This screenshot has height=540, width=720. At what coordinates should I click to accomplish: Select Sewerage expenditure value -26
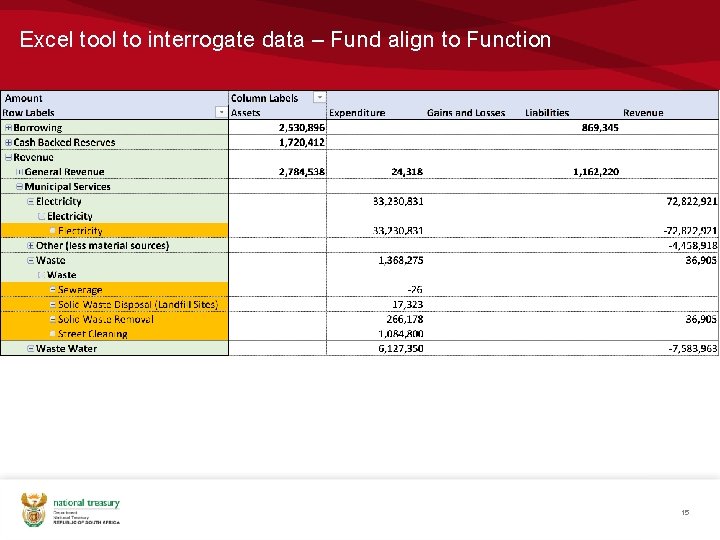(x=415, y=290)
